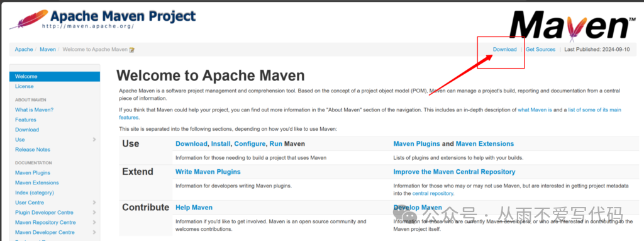Screen dimensions: 644x241
Task: Click the Install link in the Use row
Action: coord(221,144)
